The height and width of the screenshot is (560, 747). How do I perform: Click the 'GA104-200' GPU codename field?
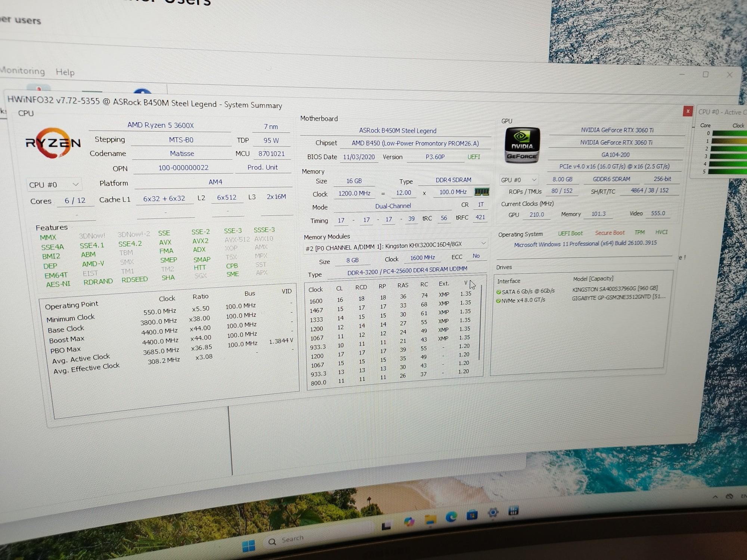pos(615,155)
